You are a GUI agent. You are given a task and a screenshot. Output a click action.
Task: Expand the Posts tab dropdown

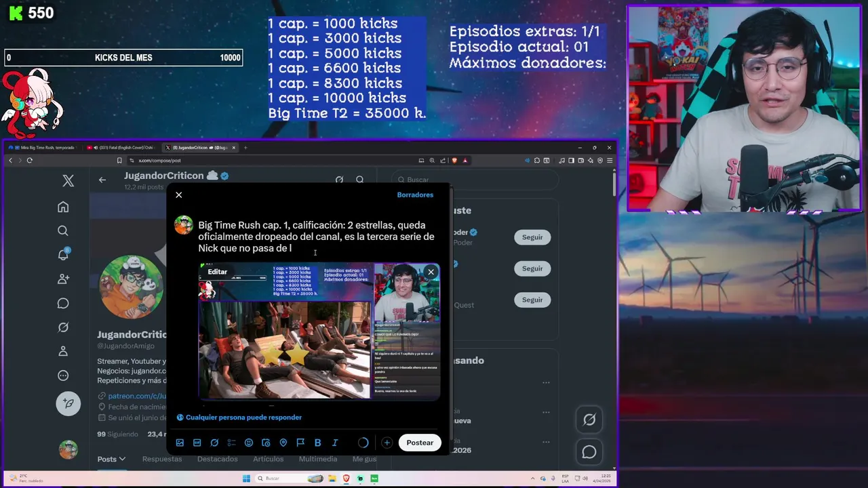[111, 459]
